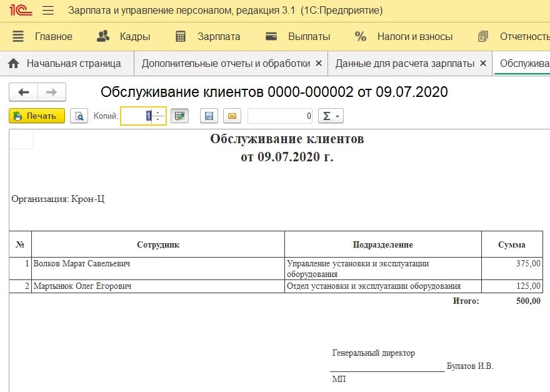Switch to Начальная страница tab
550x392 pixels.
point(67,64)
